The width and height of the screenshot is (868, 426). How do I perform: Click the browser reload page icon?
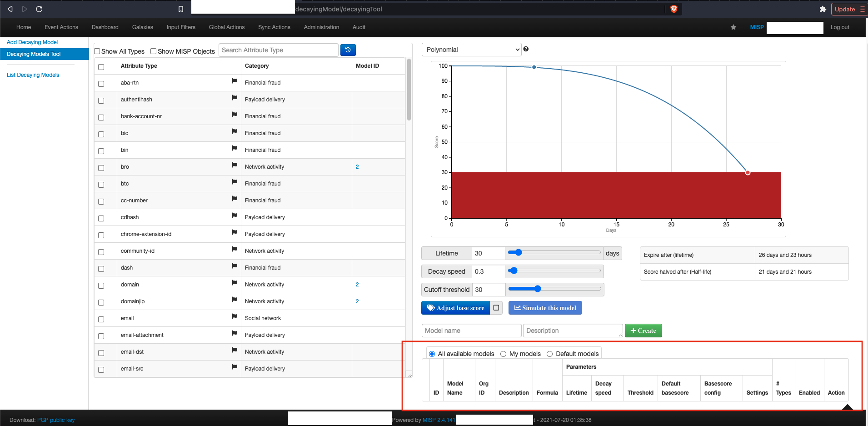click(39, 9)
